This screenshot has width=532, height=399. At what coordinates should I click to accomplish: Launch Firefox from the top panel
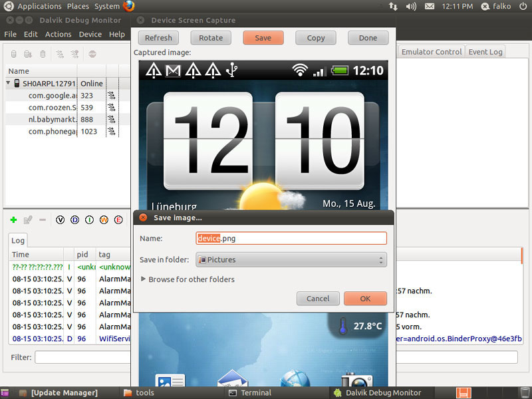click(129, 6)
